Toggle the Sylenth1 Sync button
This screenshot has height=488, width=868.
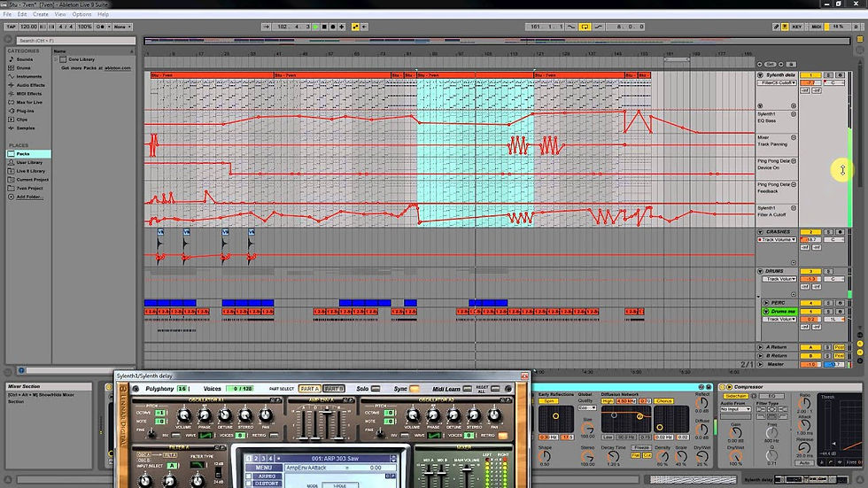(415, 389)
